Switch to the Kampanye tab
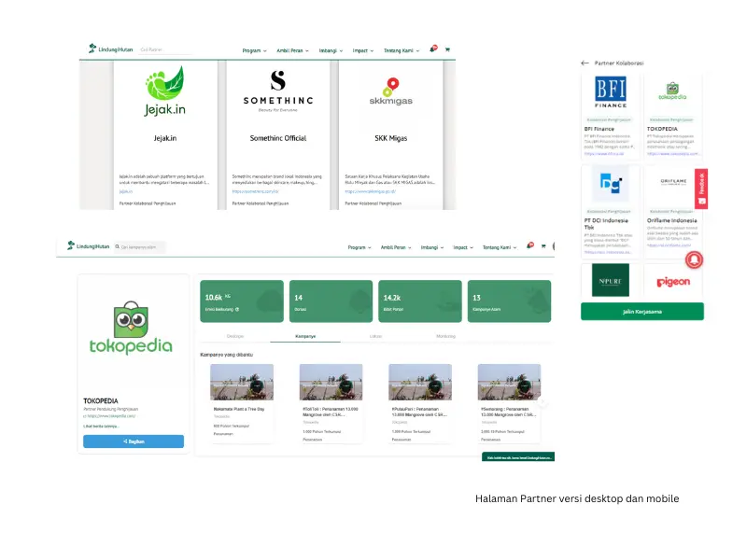 click(305, 336)
